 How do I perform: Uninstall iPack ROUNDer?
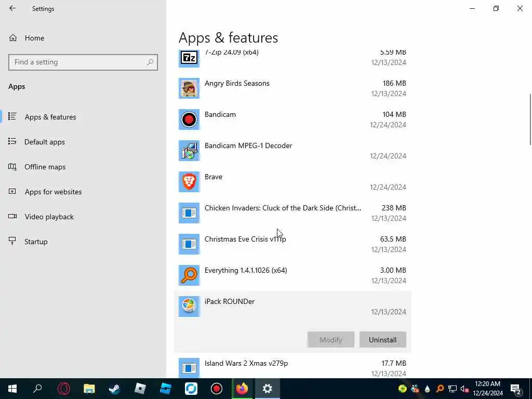pos(382,340)
